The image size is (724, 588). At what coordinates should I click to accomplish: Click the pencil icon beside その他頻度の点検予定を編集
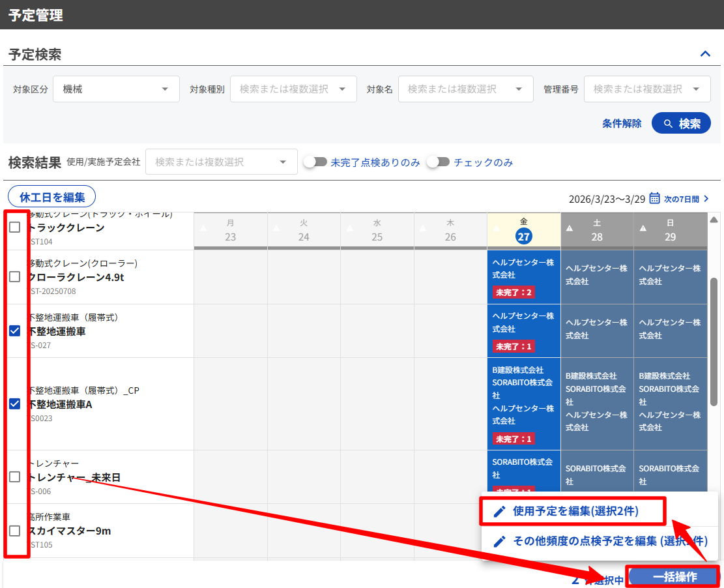click(x=499, y=541)
